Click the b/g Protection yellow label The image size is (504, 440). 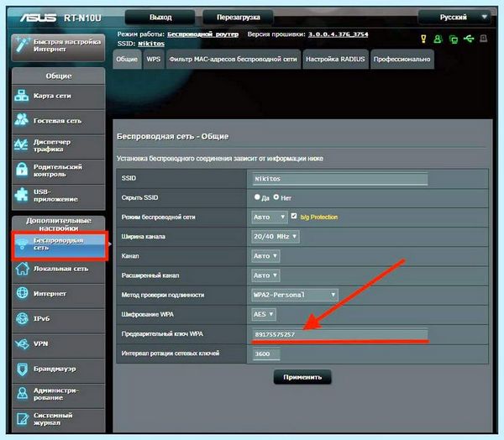pos(319,217)
